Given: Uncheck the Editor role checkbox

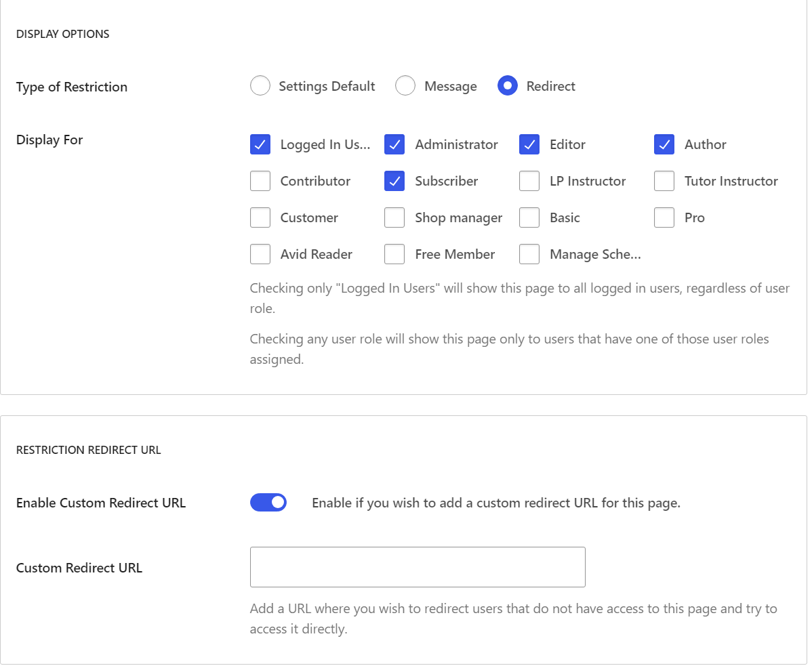Looking at the screenshot, I should (x=529, y=144).
